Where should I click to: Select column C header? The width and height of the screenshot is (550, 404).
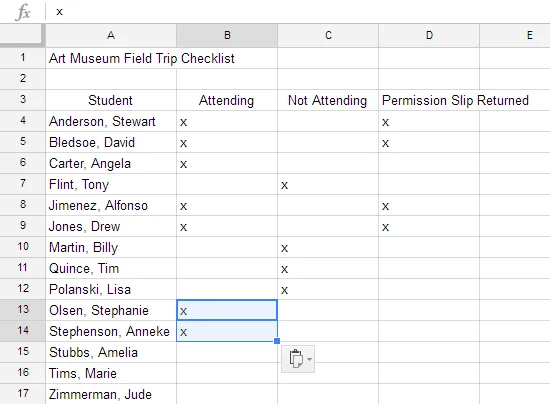[x=328, y=35]
